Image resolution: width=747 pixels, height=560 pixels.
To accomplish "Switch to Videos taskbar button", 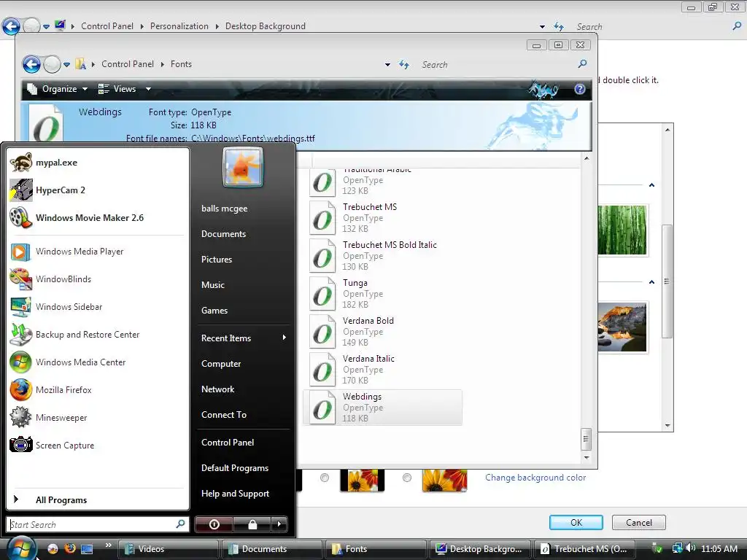I will [x=168, y=549].
